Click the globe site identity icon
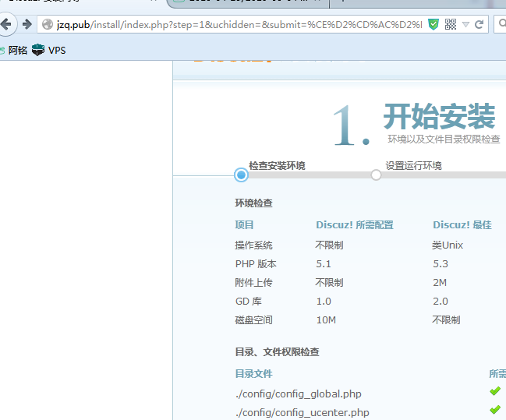Viewport: 506px width, 420px height. point(48,24)
